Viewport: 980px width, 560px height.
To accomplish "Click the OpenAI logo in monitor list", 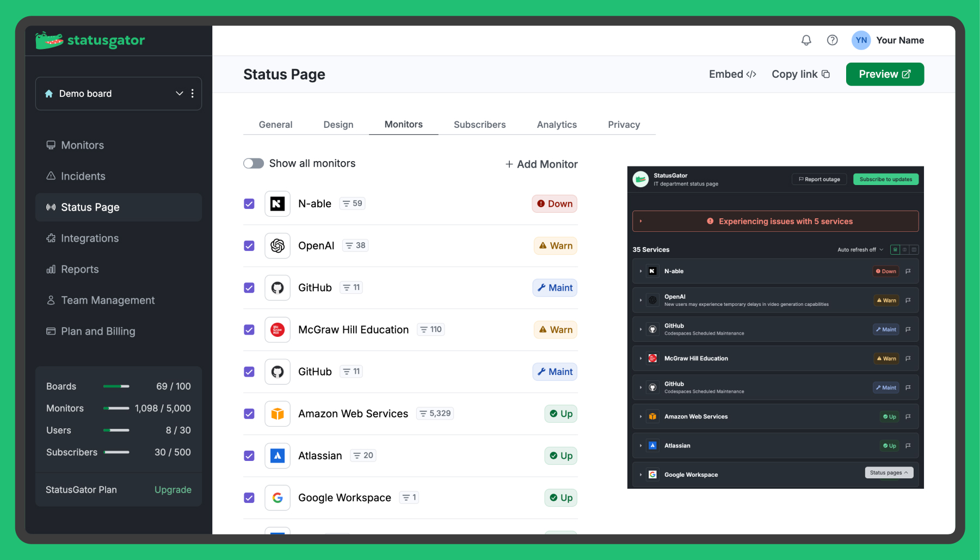I will tap(278, 245).
